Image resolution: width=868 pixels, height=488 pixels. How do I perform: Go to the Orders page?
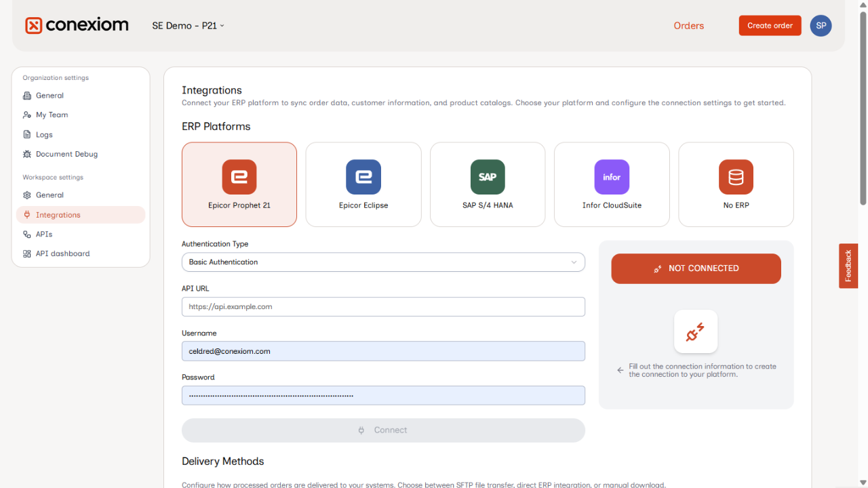click(x=689, y=26)
